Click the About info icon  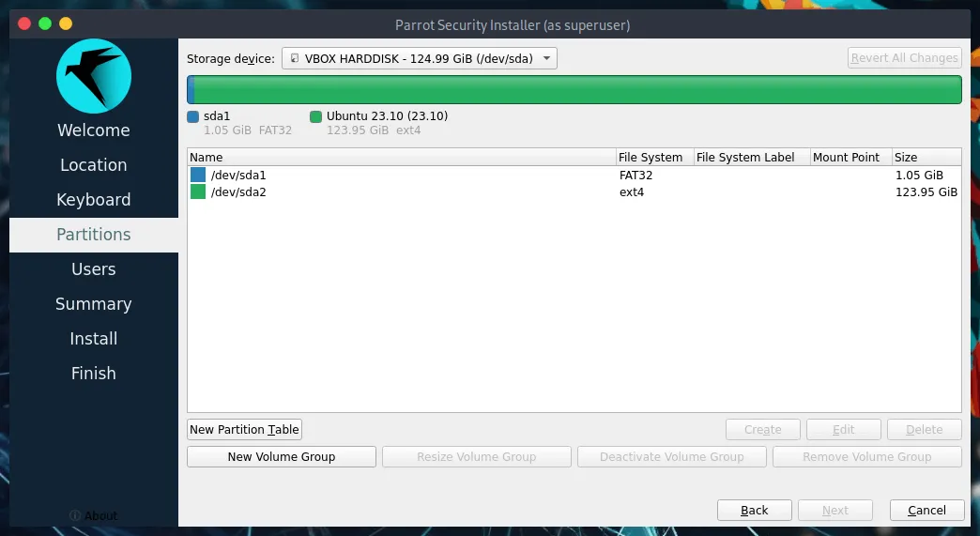(x=75, y=515)
